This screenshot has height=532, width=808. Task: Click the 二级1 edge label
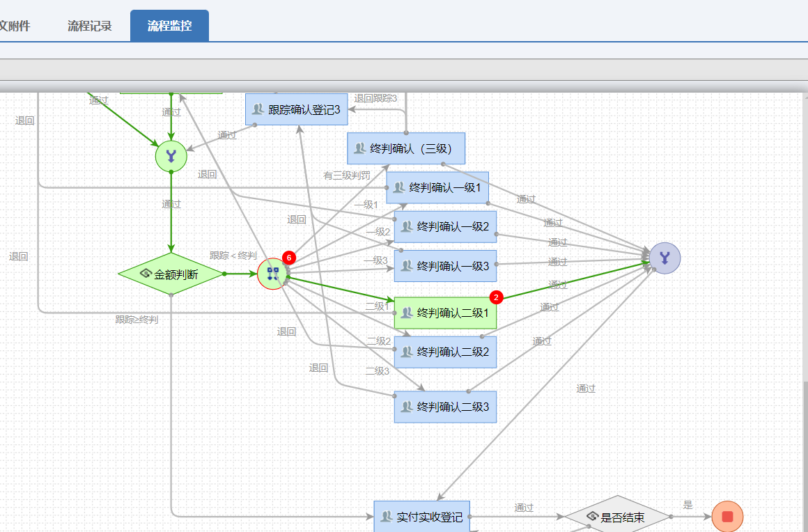(377, 306)
